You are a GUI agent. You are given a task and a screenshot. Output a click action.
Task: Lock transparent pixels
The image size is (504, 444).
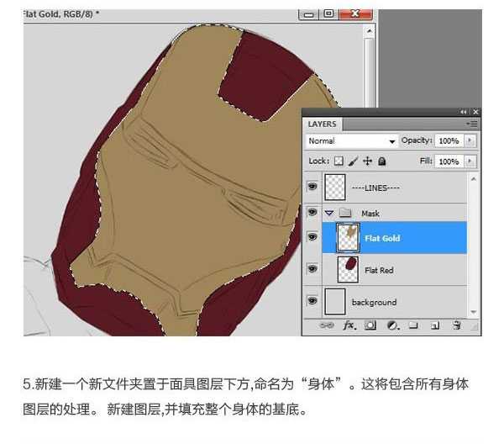[339, 161]
